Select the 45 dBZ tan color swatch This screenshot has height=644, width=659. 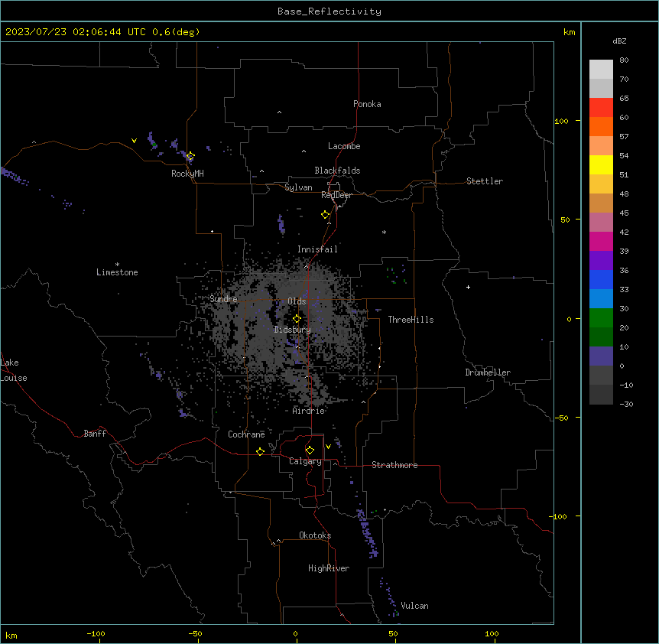(x=601, y=203)
